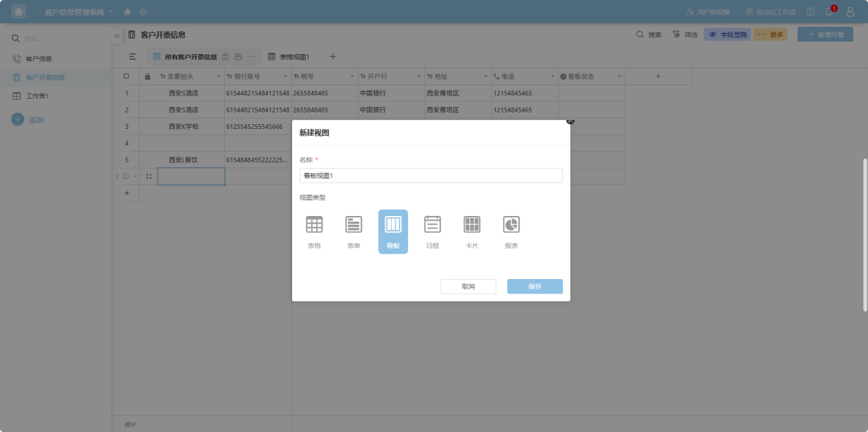This screenshot has height=432, width=868.
Task: Expand the 客户信息管理系统 app dropdown
Action: click(x=110, y=12)
